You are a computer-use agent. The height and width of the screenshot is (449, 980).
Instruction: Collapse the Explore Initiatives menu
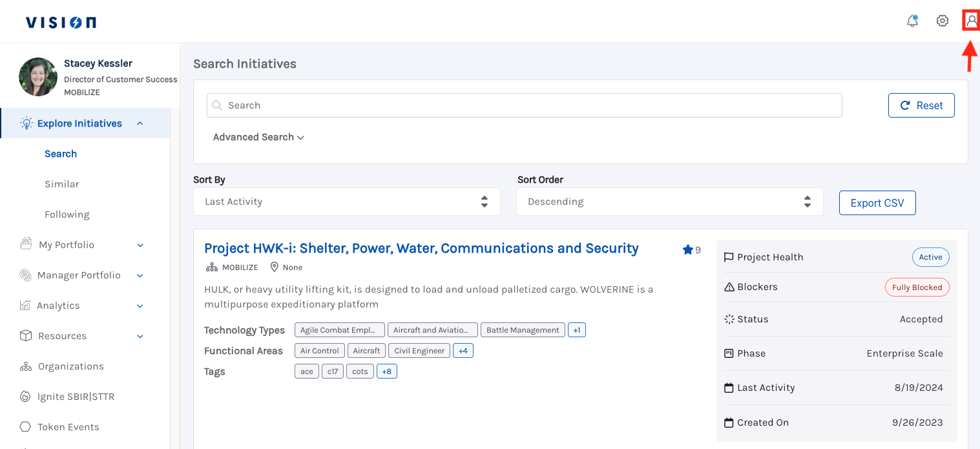coord(140,123)
